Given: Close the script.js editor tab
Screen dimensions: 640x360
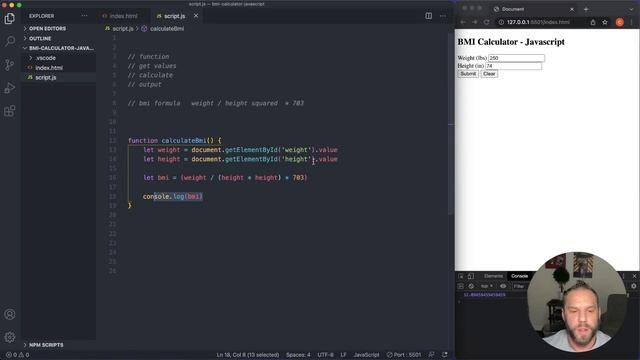Looking at the screenshot, I should tap(196, 16).
